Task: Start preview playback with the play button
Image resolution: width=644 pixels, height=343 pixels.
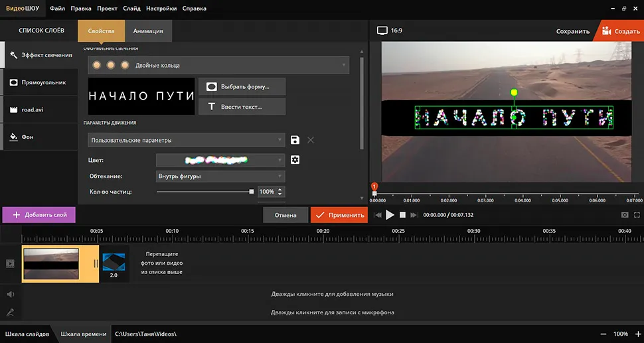Action: [390, 215]
